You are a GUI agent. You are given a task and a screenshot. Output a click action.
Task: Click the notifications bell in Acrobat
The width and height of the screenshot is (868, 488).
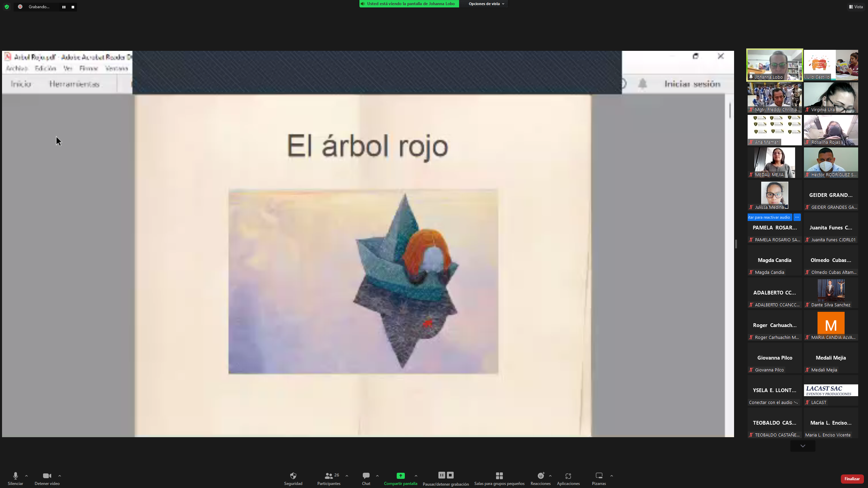point(643,84)
